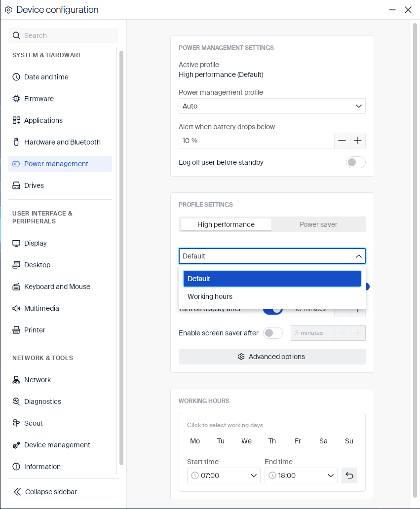Select Monday as working day

pyautogui.click(x=195, y=441)
